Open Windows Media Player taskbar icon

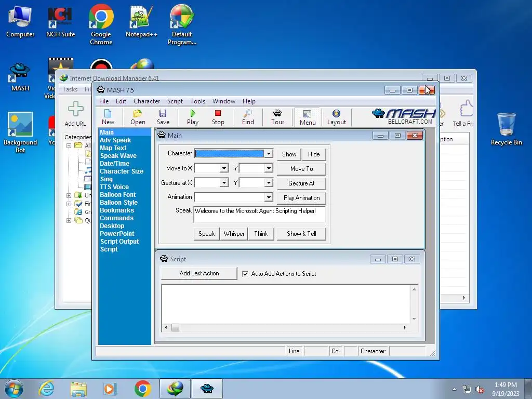110,389
